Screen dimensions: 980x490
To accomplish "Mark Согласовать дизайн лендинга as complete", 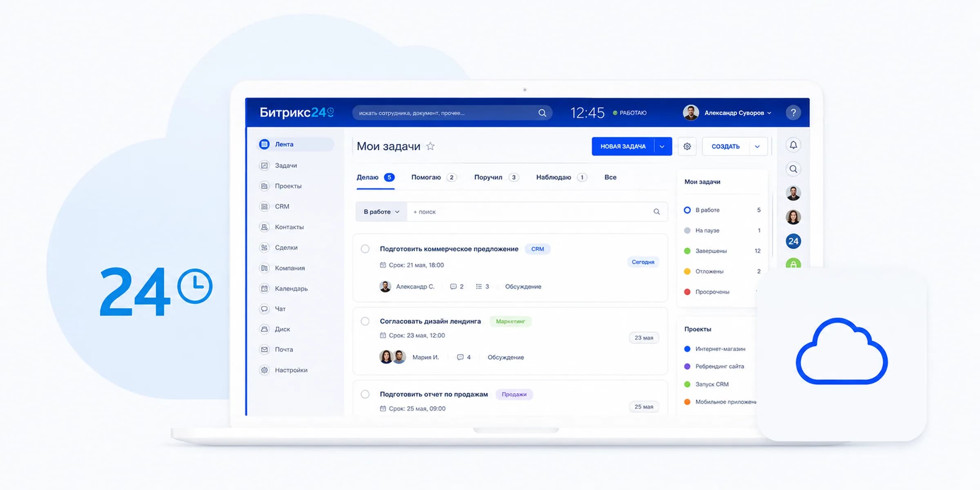I will click(x=365, y=321).
